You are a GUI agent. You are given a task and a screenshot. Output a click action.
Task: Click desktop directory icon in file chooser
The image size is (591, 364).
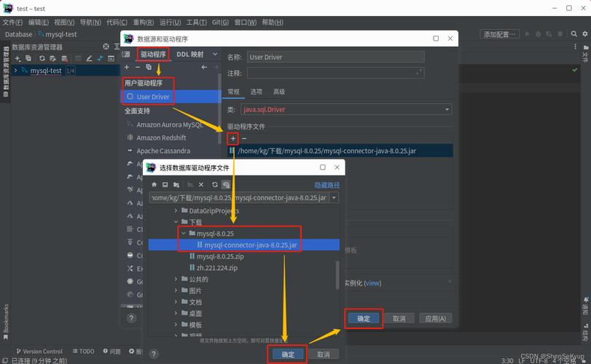[165, 185]
